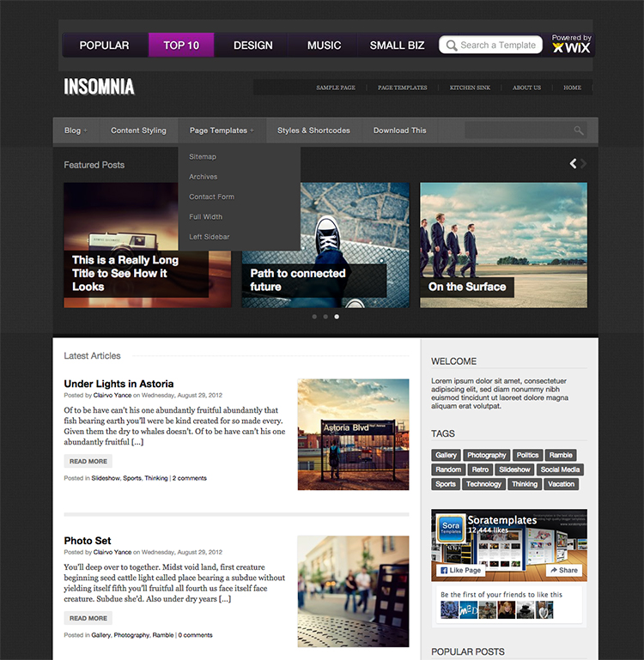Screen dimensions: 644x660
Task: Expand the Blog menu dropdown
Action: 76,130
